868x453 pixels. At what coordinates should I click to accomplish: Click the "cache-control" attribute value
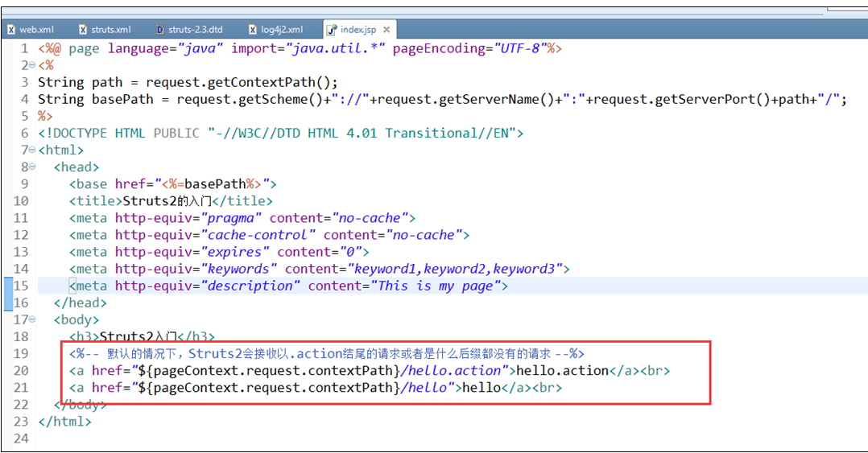tap(258, 235)
